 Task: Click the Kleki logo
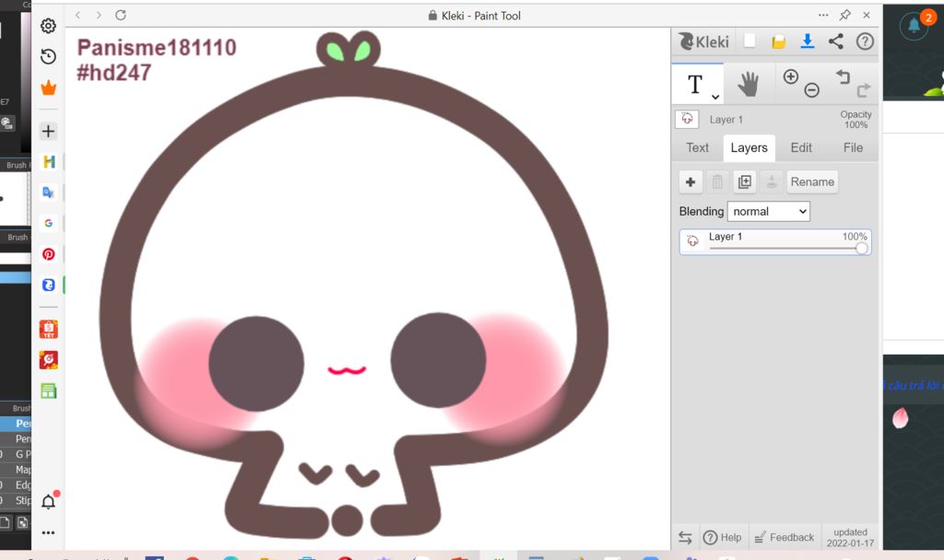click(703, 41)
